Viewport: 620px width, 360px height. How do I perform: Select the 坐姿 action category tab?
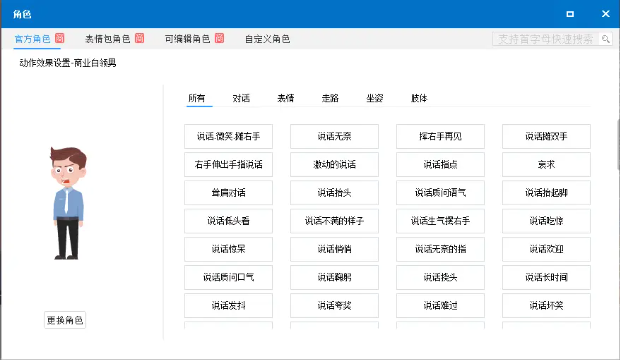tap(375, 98)
